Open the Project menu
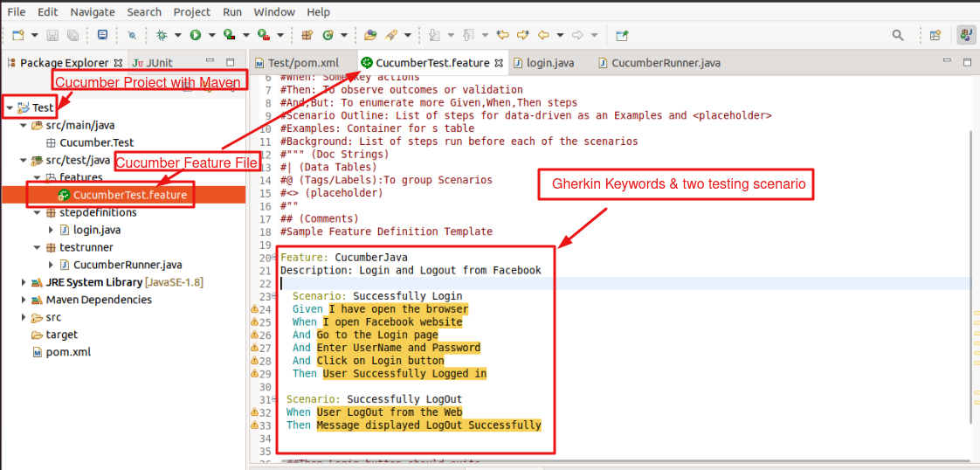The width and height of the screenshot is (980, 470). pyautogui.click(x=192, y=12)
